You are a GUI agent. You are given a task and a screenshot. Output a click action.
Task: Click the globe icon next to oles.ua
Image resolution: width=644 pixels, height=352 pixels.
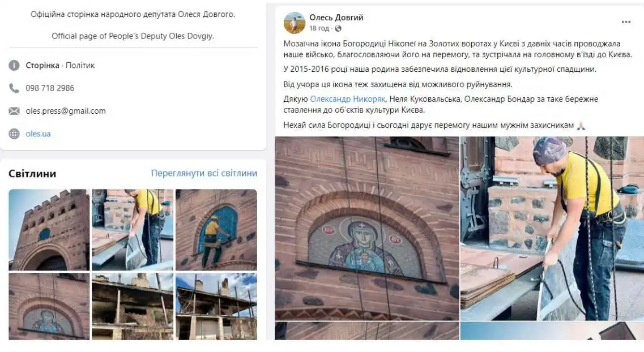click(x=14, y=134)
